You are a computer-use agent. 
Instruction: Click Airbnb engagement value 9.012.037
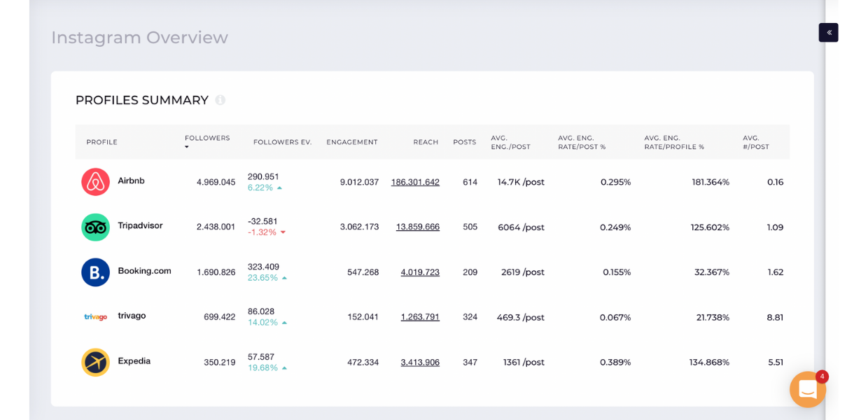click(359, 182)
